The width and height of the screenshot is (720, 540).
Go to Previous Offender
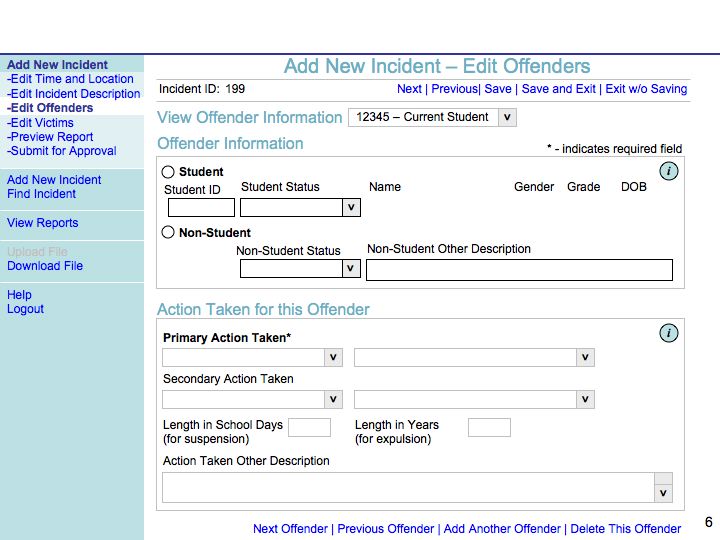pos(386,529)
